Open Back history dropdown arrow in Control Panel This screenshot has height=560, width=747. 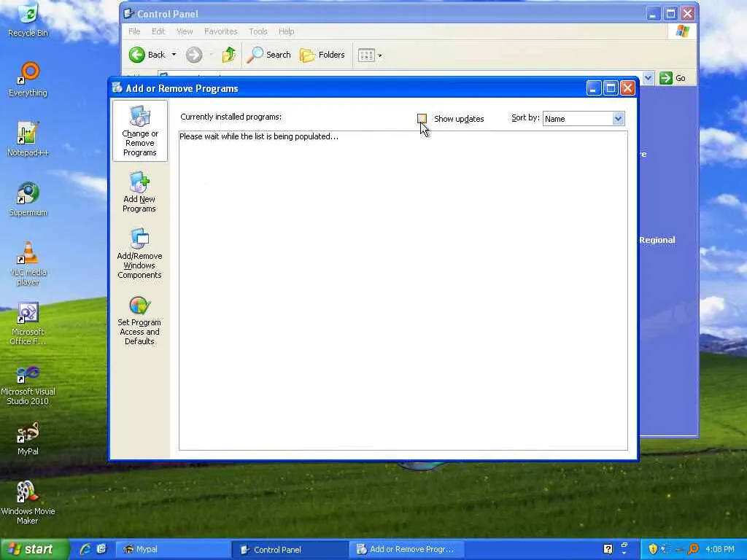coord(174,55)
